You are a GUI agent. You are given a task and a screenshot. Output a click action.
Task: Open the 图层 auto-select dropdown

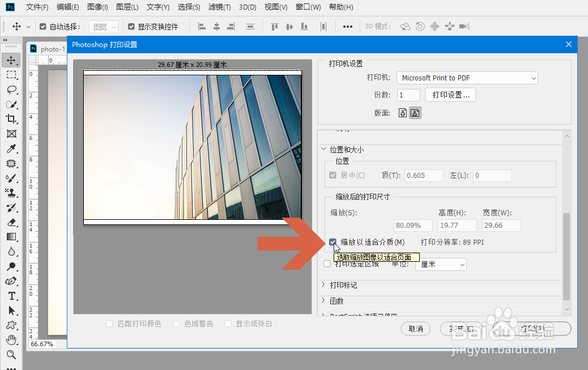pos(104,27)
